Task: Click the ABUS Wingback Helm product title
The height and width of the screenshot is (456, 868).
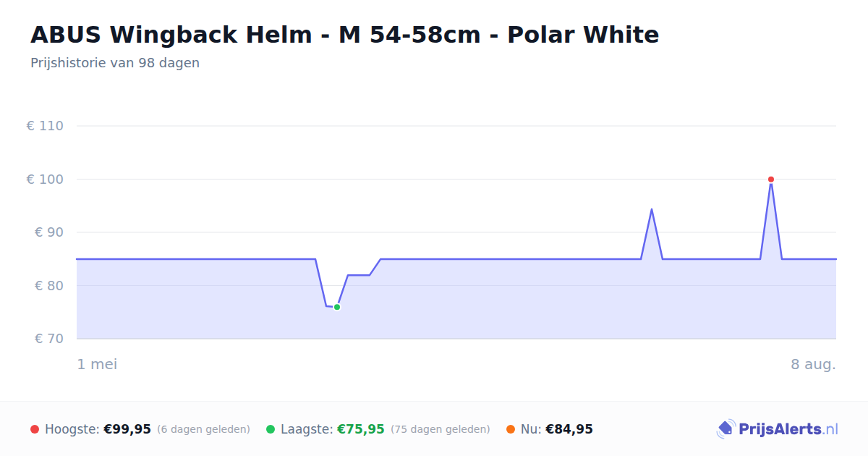Action: 345,35
